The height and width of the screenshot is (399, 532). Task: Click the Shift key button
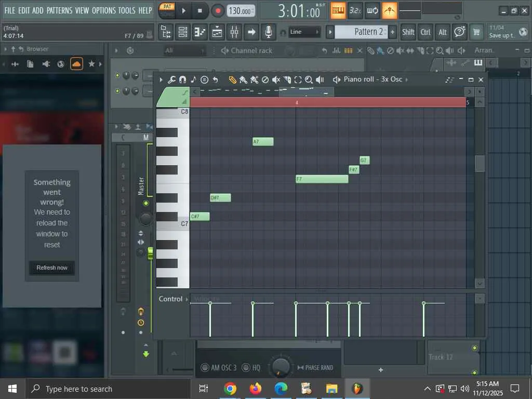408,32
